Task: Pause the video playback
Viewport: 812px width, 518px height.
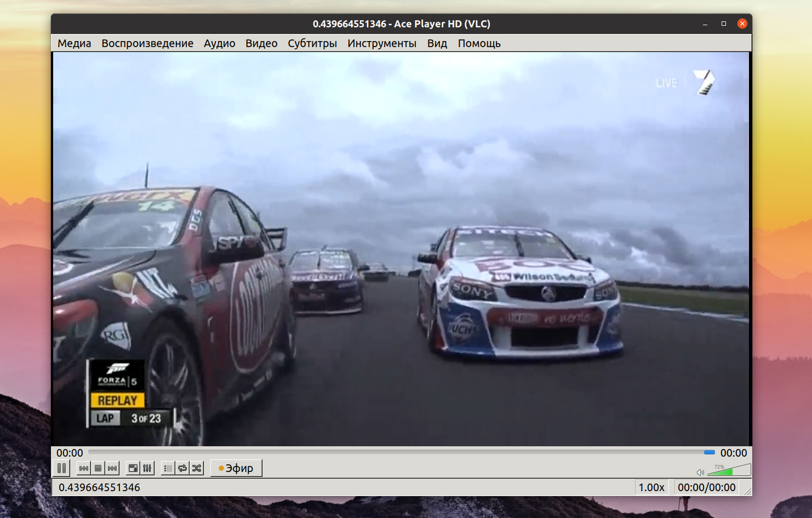Action: (62, 468)
